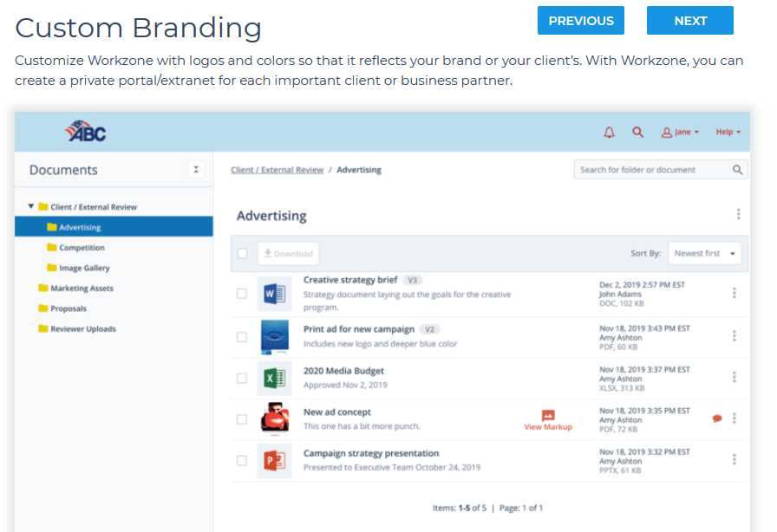Click the ABC logo

pos(85,131)
